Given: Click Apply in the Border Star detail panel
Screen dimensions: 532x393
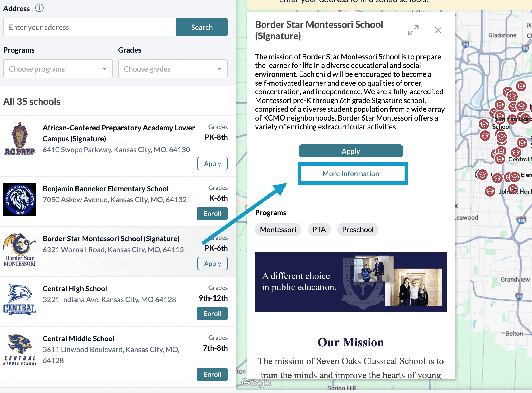Looking at the screenshot, I should tap(351, 151).
